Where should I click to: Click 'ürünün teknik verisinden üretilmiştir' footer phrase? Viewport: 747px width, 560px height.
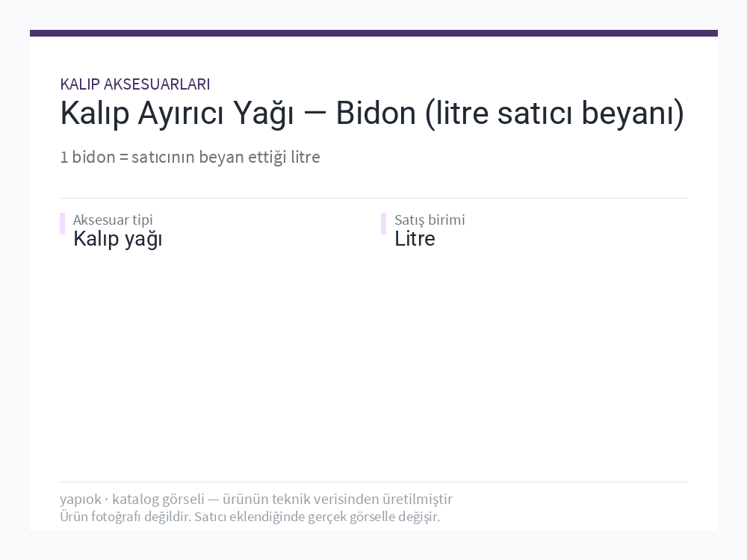338,499
